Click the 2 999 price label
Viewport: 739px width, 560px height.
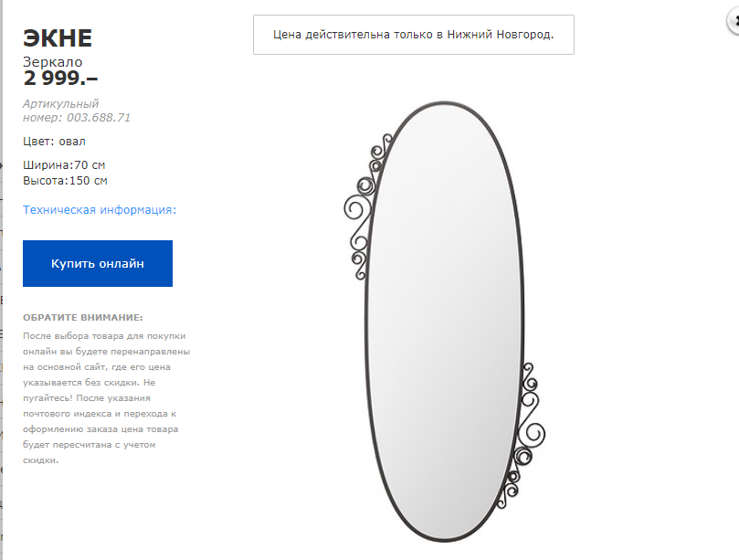(x=60, y=79)
